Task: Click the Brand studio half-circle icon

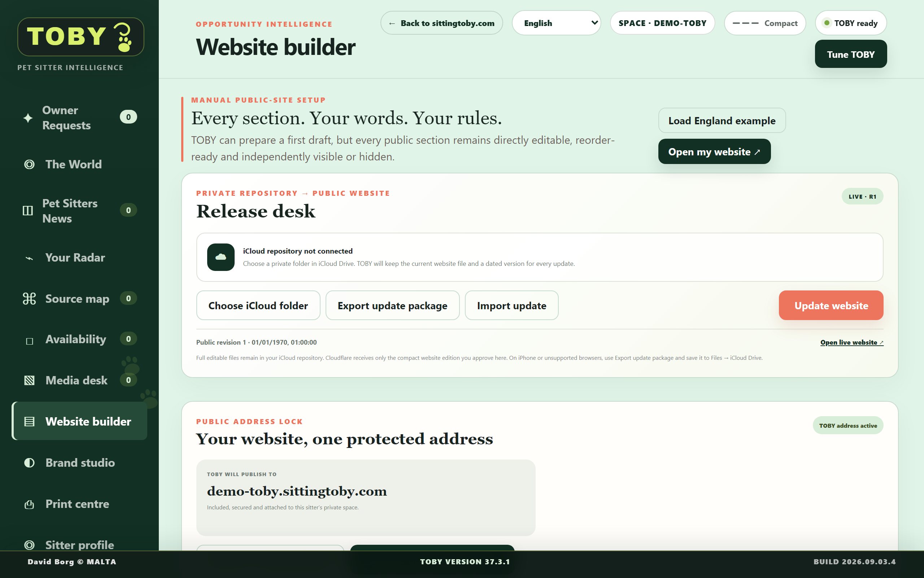Action: (29, 463)
